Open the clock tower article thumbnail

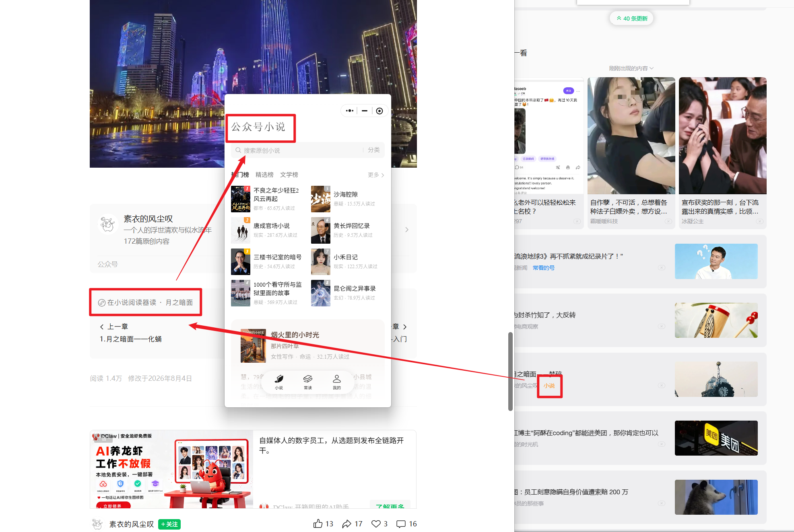pos(716,379)
